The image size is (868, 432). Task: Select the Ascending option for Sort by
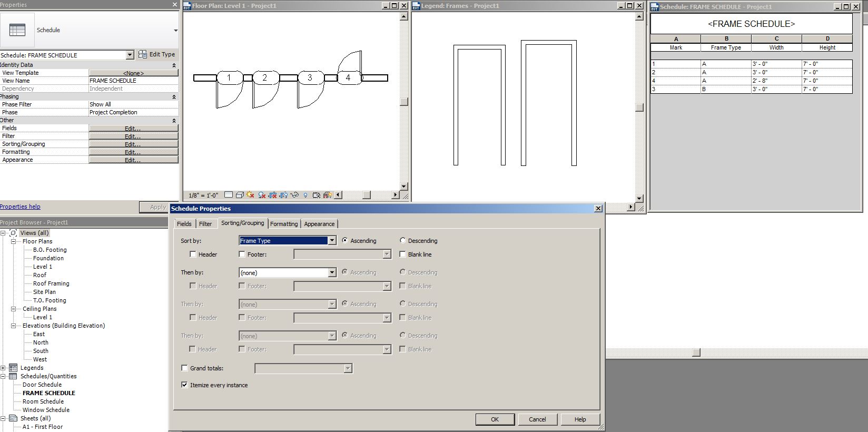345,241
